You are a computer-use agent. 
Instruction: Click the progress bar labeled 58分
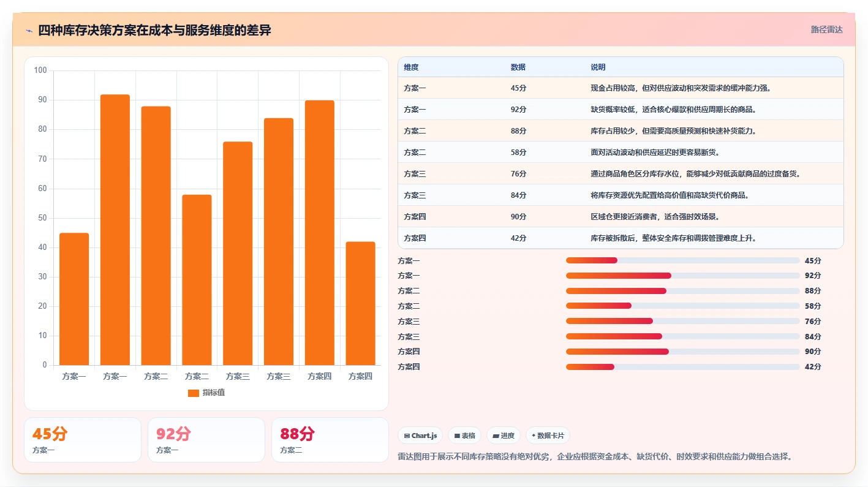click(x=683, y=306)
